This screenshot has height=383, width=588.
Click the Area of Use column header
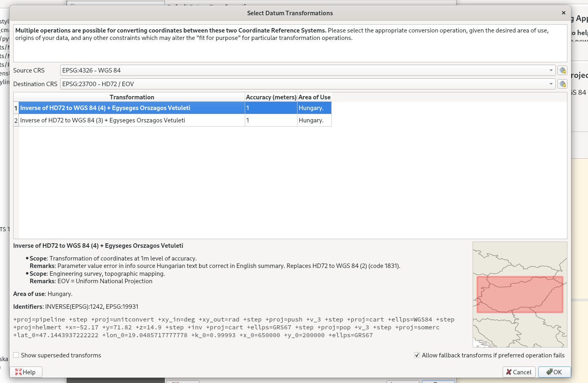pos(314,97)
